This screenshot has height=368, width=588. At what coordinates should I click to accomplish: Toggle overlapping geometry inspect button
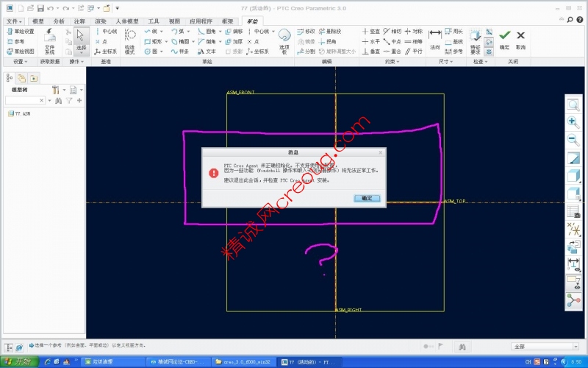pyautogui.click(x=489, y=52)
